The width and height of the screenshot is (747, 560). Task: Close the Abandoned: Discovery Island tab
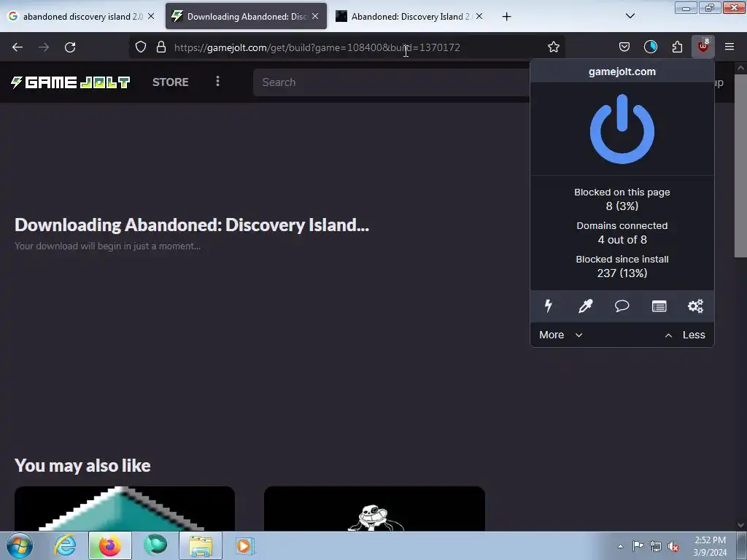(x=479, y=16)
